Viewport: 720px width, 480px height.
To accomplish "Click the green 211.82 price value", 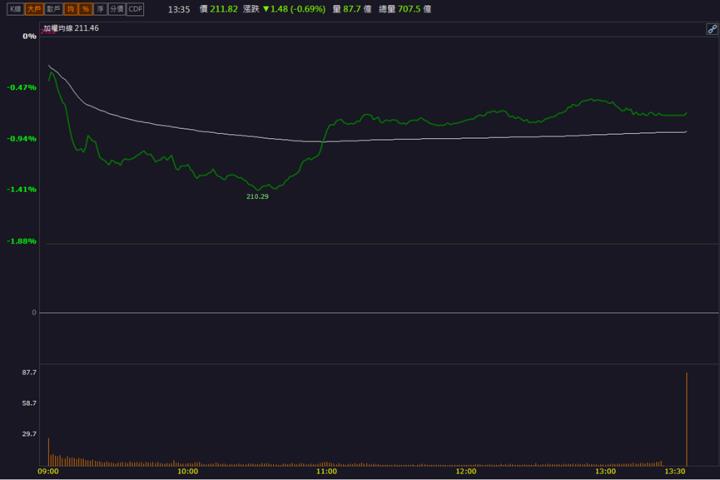I will pos(218,8).
